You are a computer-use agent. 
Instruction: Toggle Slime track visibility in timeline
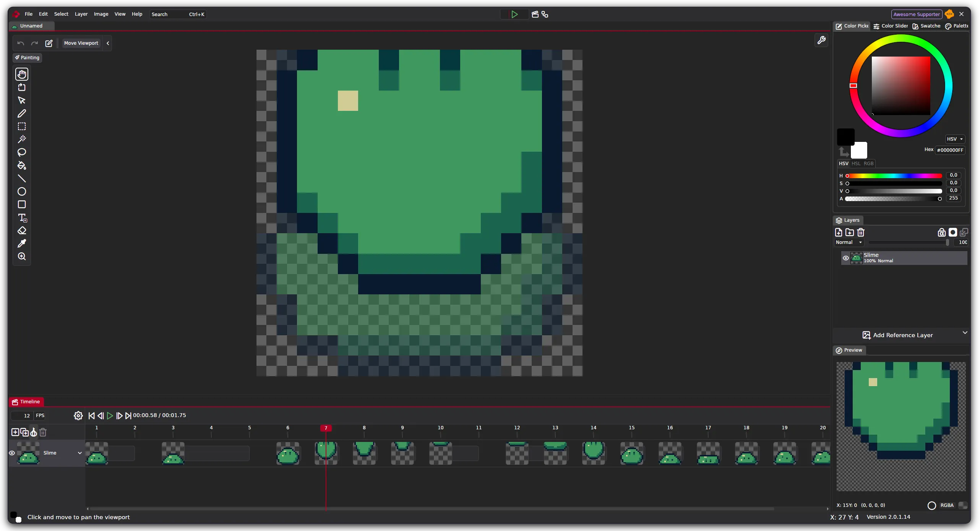coord(12,453)
